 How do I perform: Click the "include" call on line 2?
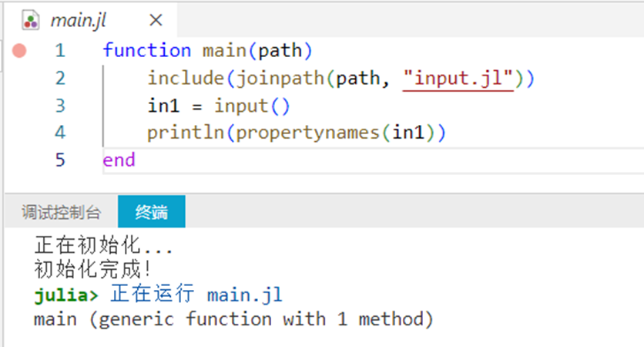coord(186,78)
